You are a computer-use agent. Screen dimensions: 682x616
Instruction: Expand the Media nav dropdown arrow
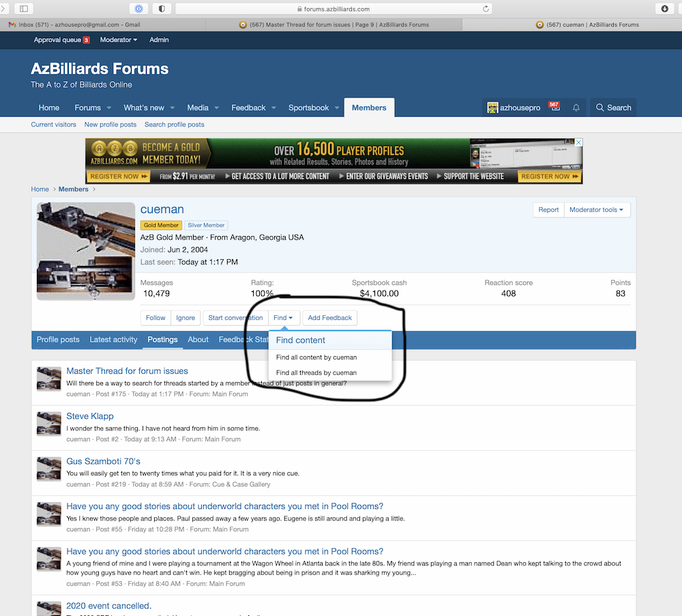[x=216, y=108]
